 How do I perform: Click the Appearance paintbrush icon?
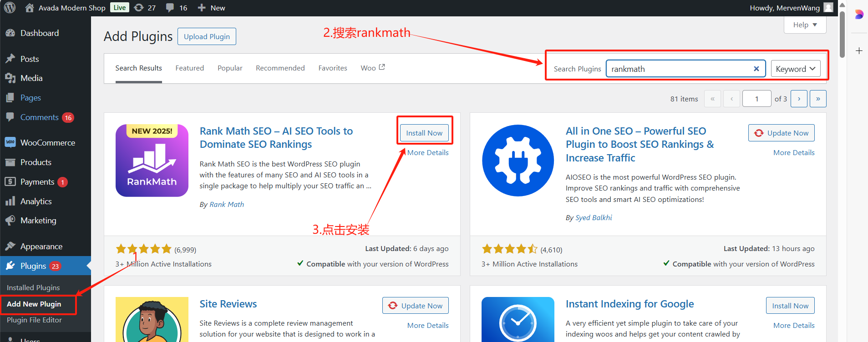pos(10,246)
